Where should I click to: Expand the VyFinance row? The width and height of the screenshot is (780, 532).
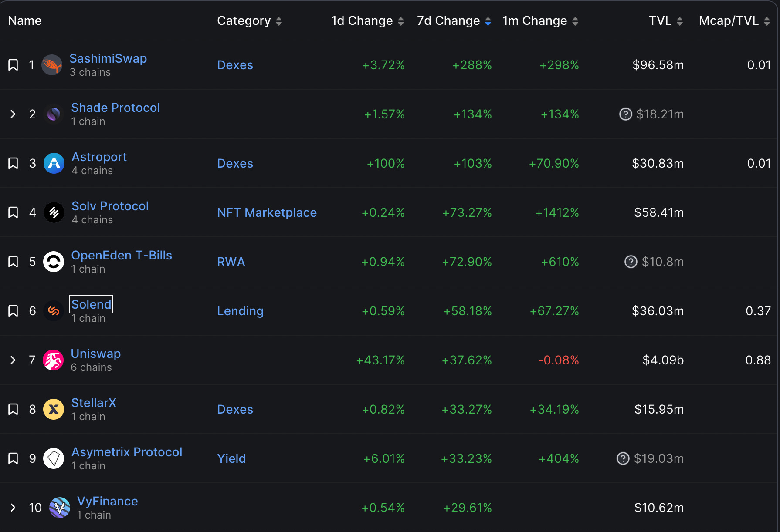point(13,508)
